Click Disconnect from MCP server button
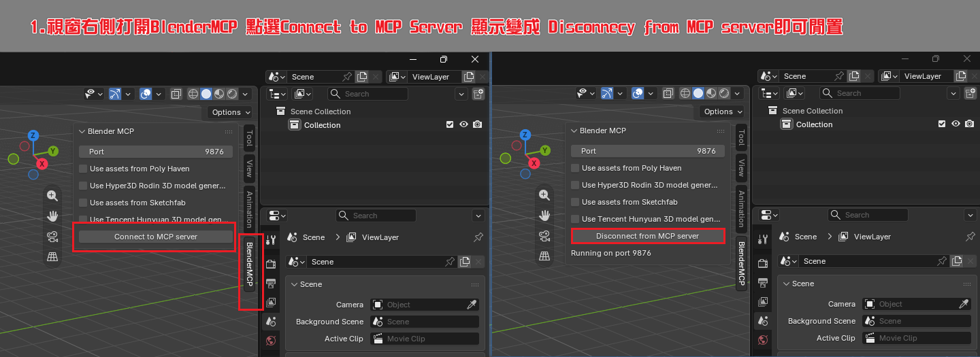 [x=648, y=236]
